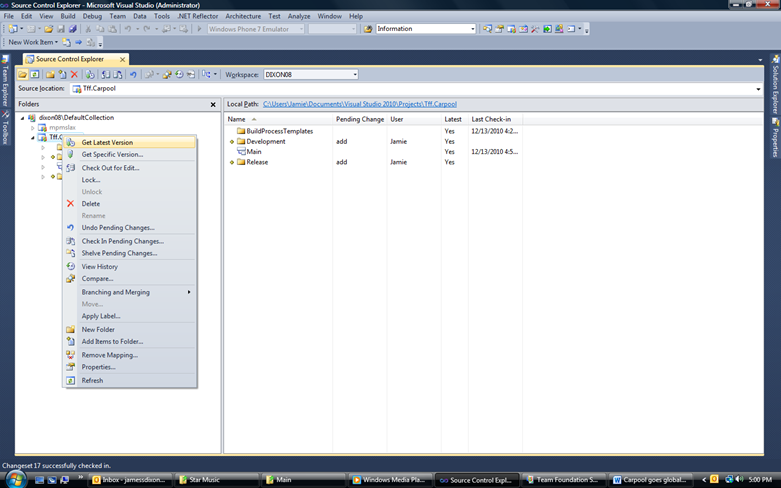
Task: Click the New Work Item button
Action: click(x=32, y=42)
